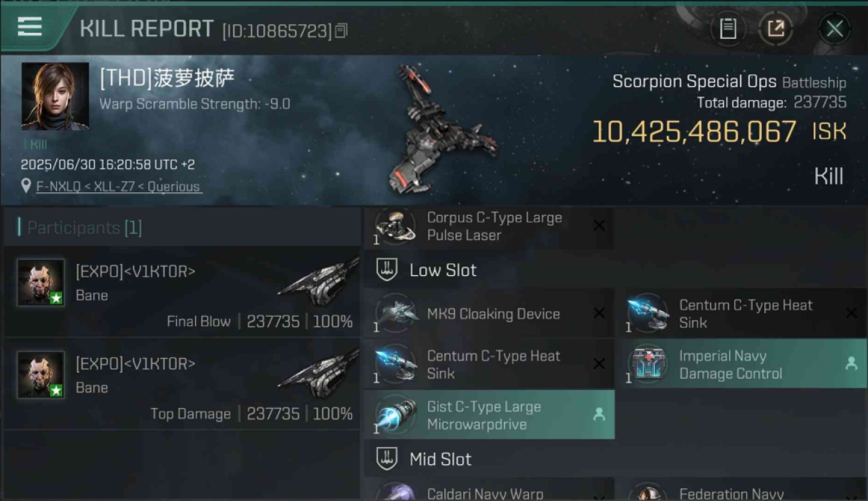Open V1KTOR Final Blow participant avatar
Image resolution: width=868 pixels, height=501 pixels.
(x=41, y=283)
